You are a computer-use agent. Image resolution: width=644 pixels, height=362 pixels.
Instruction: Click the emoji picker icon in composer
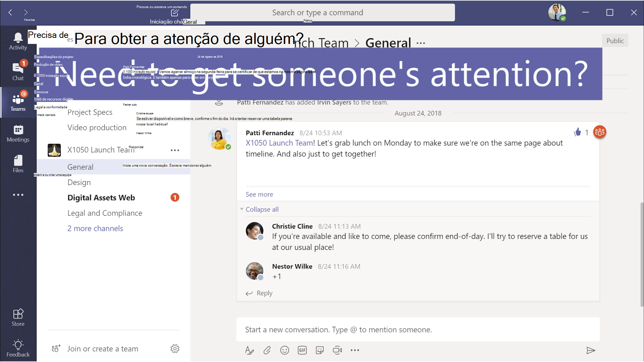284,350
